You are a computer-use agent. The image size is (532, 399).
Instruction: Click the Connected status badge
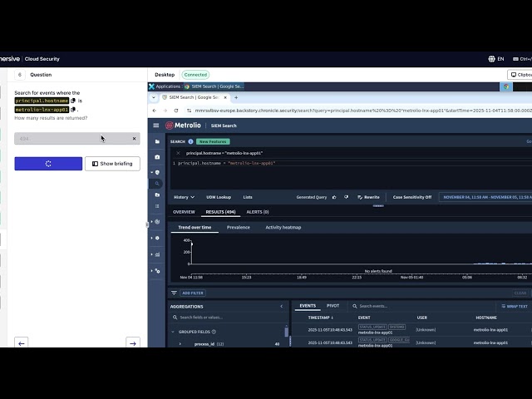click(195, 75)
